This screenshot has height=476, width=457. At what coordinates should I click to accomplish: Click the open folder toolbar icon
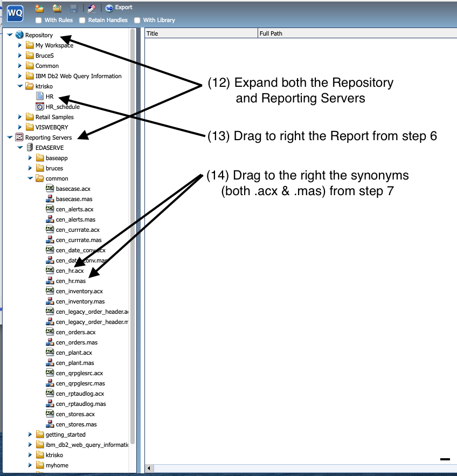click(57, 8)
